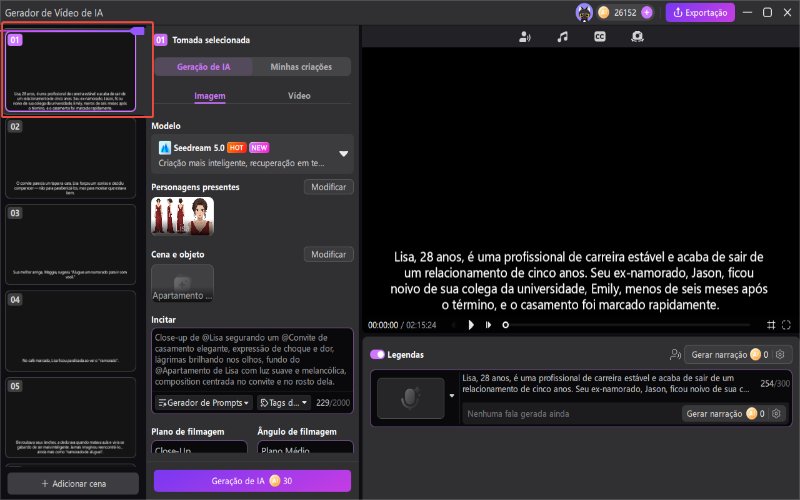800x500 pixels.
Task: Toggle the Legendas switch off
Action: click(377, 355)
